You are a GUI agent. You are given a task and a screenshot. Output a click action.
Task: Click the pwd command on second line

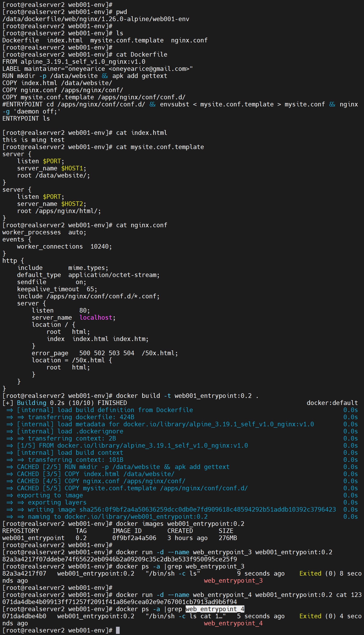click(121, 12)
